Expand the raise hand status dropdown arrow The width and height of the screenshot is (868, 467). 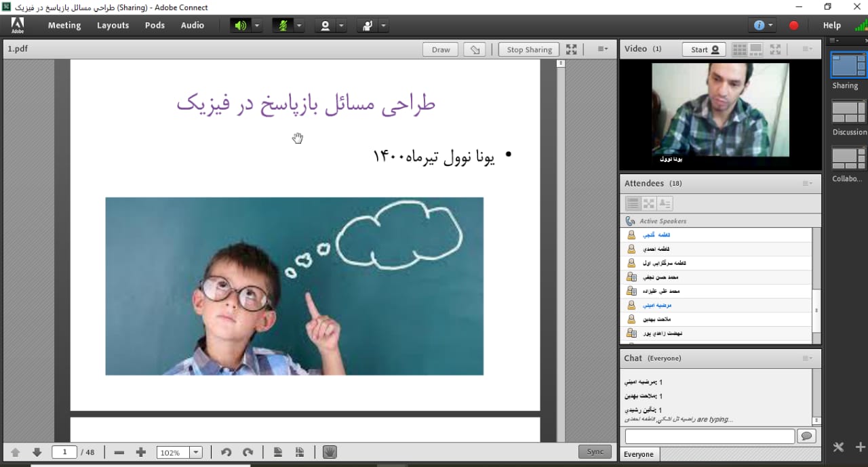point(384,26)
